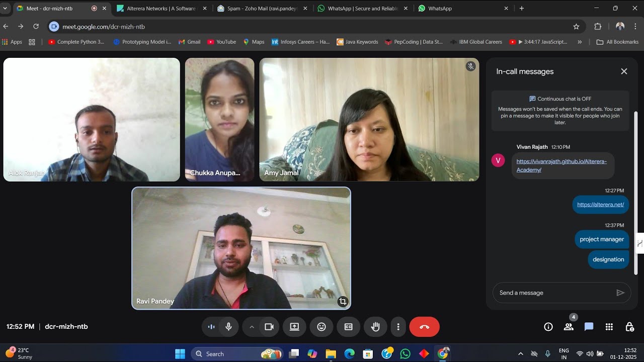Click the 'project manager' chat message
Viewport: 644px width, 362px height.
[x=602, y=239]
